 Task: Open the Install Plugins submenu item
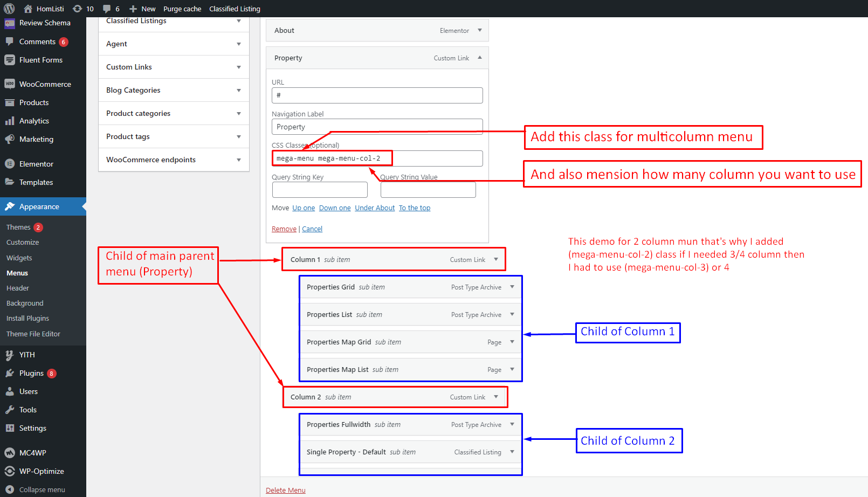pos(27,319)
